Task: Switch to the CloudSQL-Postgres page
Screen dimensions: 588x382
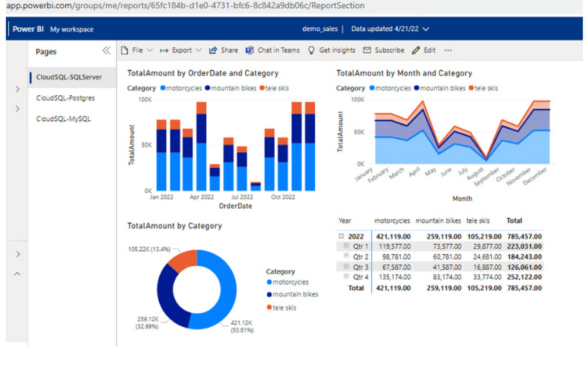Action: coord(65,98)
